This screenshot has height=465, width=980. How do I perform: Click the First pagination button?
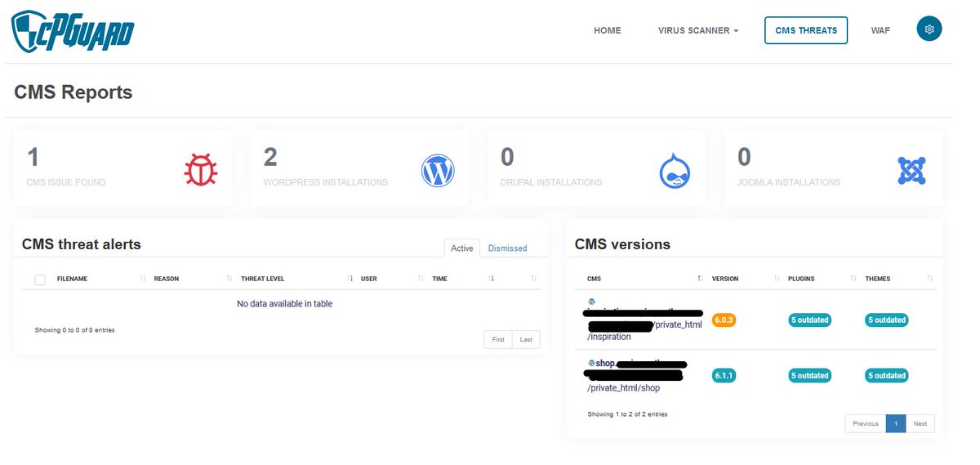[x=498, y=339]
